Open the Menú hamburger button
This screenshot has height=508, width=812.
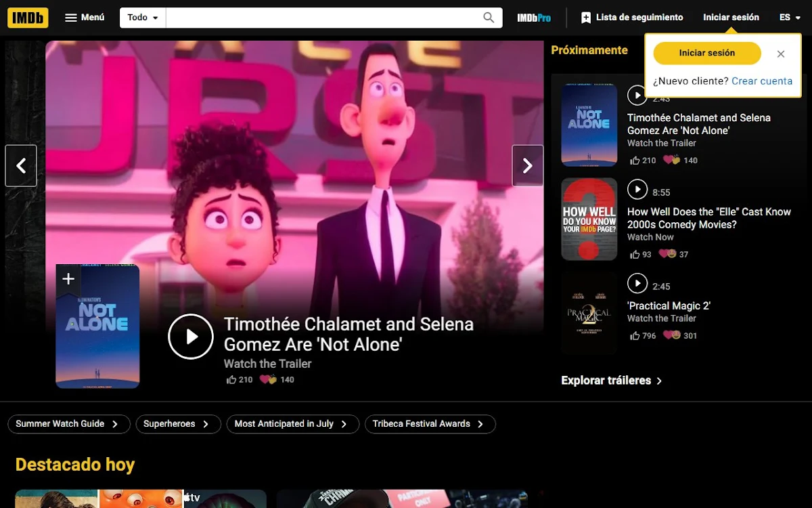(85, 18)
